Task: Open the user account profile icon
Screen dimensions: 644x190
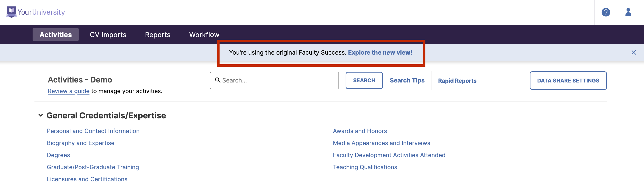Action: [628, 12]
